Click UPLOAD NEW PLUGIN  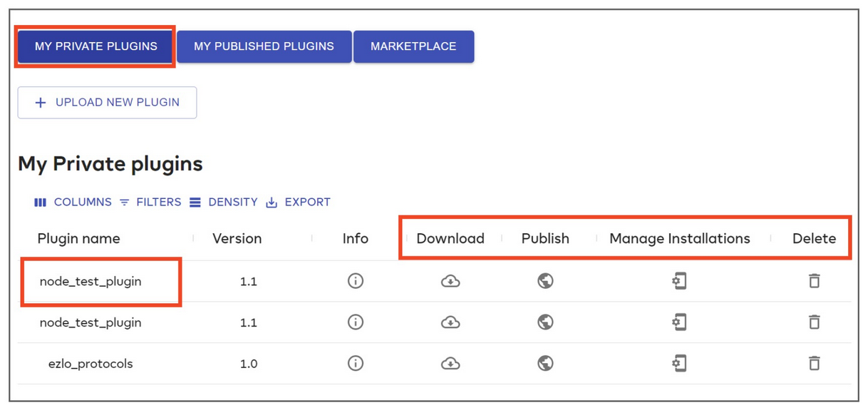(x=107, y=102)
